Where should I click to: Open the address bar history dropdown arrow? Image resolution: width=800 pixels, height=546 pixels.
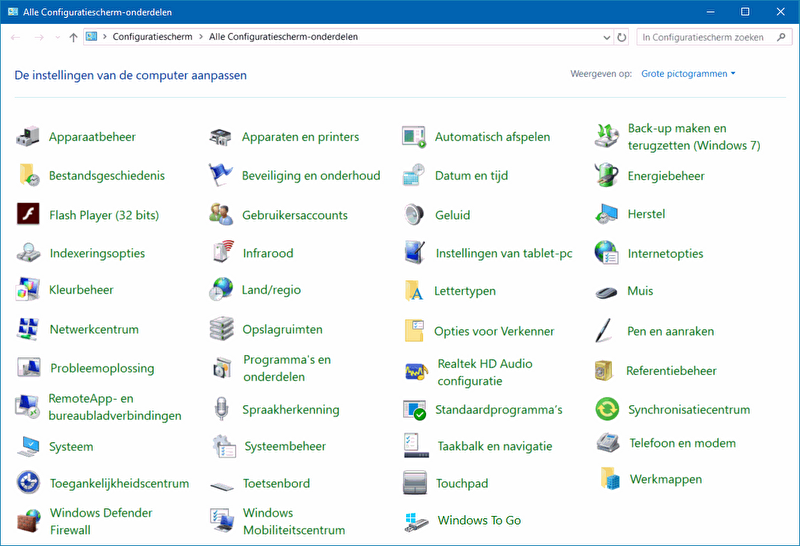[x=606, y=37]
